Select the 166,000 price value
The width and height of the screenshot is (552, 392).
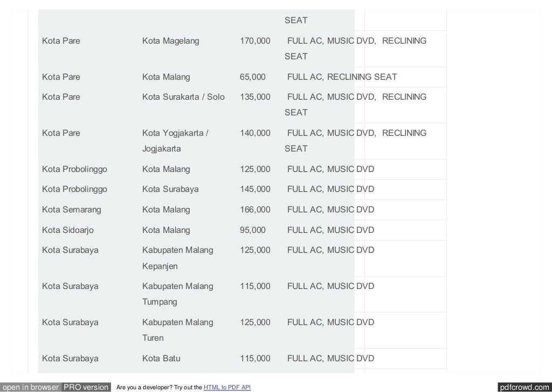click(x=255, y=210)
